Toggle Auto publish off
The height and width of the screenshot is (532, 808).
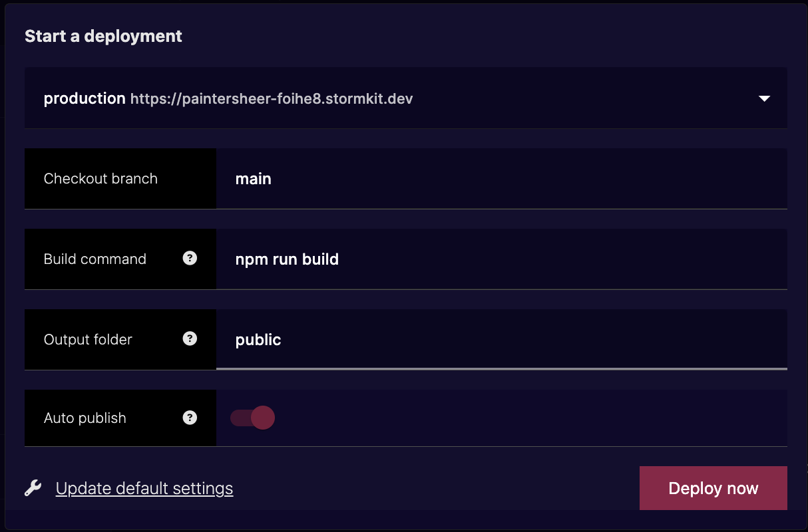(x=253, y=418)
